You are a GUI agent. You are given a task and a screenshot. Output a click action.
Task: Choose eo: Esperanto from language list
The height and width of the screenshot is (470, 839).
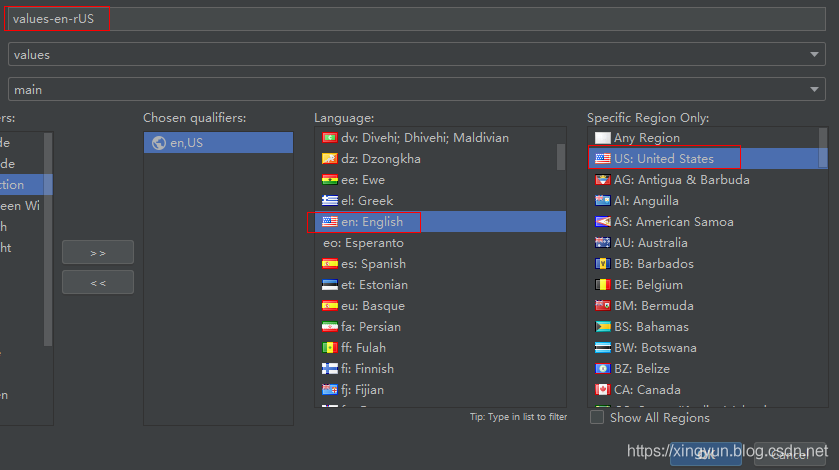pyautogui.click(x=363, y=243)
